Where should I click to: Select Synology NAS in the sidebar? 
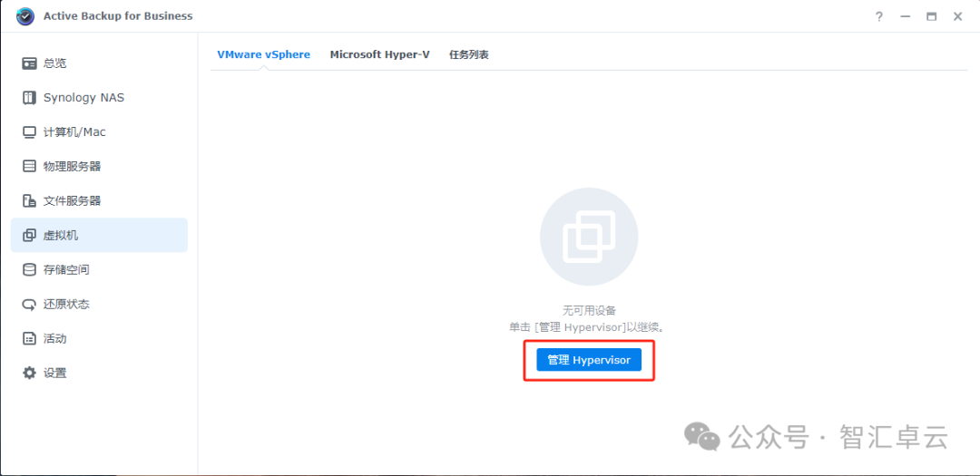tap(99, 98)
